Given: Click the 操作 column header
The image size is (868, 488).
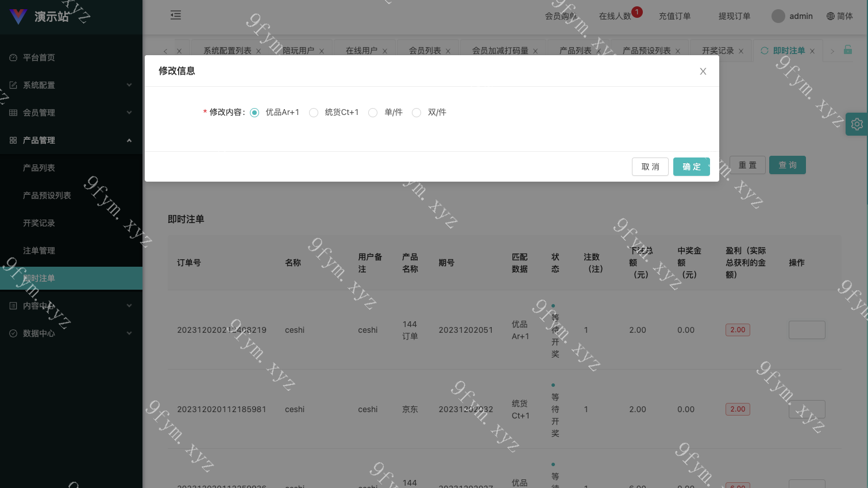Looking at the screenshot, I should coord(797,263).
